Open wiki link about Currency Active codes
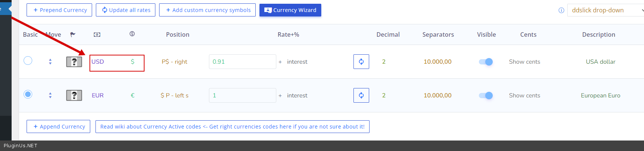This screenshot has width=644, height=151. (x=233, y=127)
